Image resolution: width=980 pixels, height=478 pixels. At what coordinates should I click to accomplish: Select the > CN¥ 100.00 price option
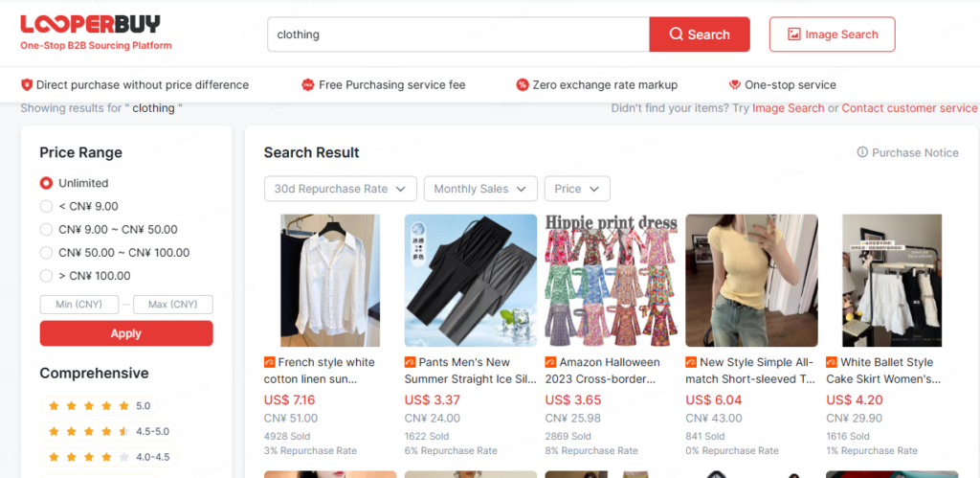(46, 276)
